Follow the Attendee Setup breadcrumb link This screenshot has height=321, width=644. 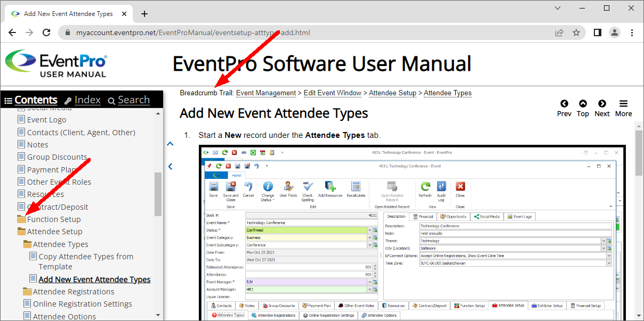[x=392, y=93]
